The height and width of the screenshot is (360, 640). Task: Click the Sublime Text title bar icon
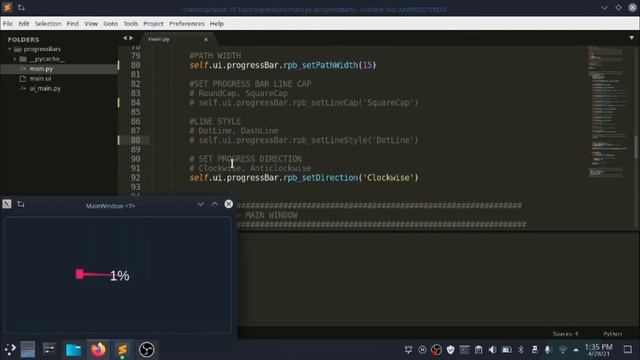click(x=7, y=7)
